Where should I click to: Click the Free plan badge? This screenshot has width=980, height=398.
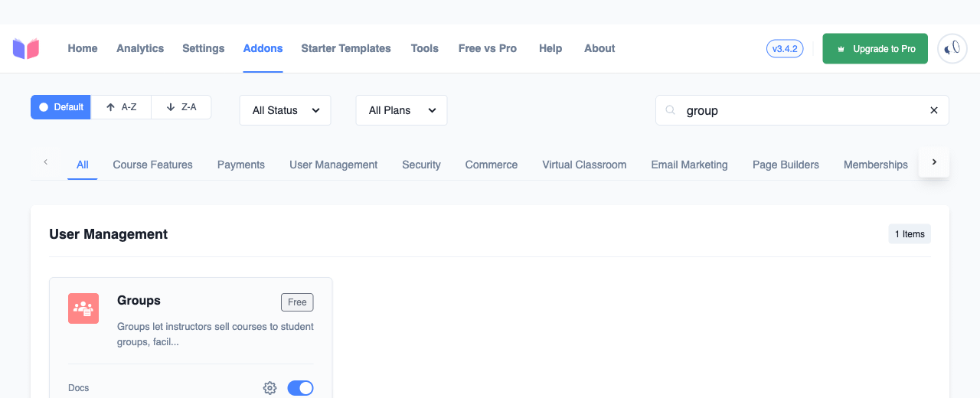297,302
